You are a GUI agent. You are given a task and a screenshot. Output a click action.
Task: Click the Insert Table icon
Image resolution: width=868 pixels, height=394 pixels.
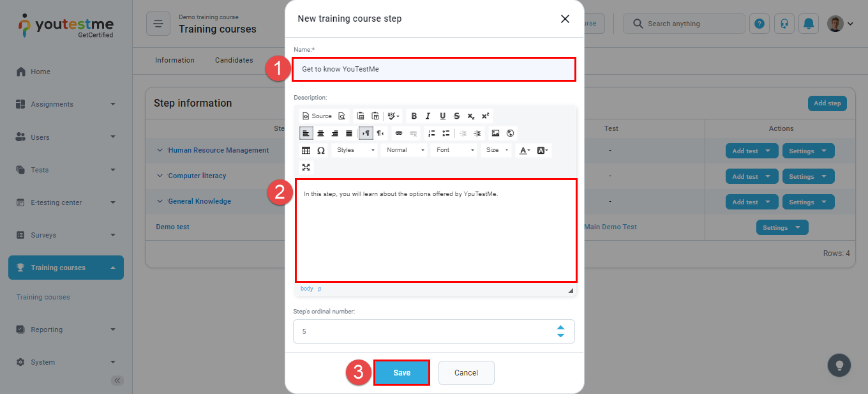point(306,150)
